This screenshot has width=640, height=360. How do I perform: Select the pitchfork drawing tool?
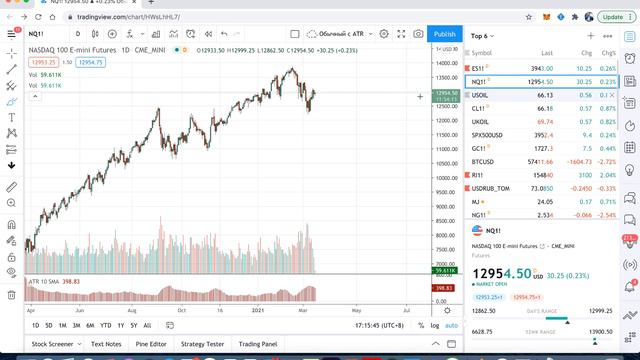pos(11,86)
